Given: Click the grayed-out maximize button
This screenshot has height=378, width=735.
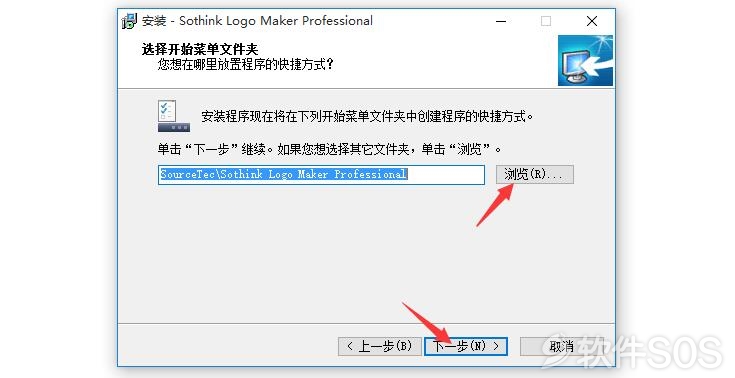Looking at the screenshot, I should pos(546,21).
